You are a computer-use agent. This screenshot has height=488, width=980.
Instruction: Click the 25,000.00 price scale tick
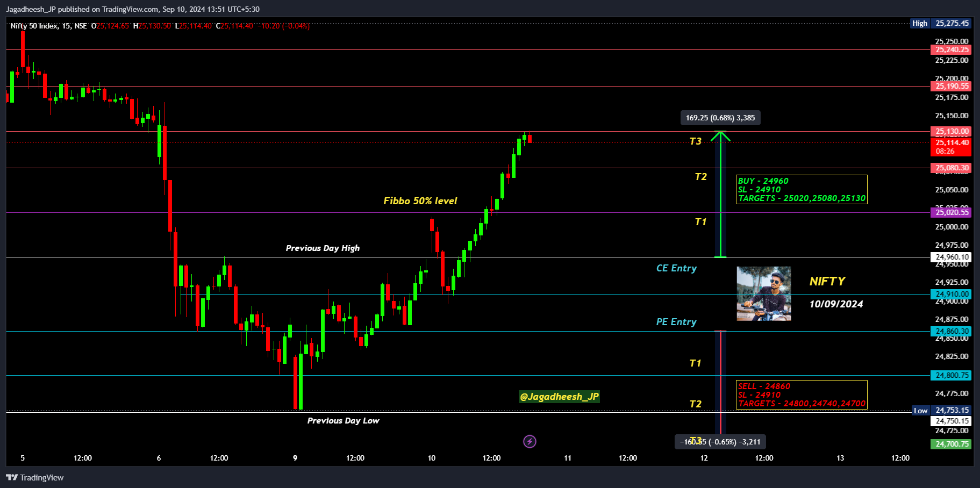point(952,227)
